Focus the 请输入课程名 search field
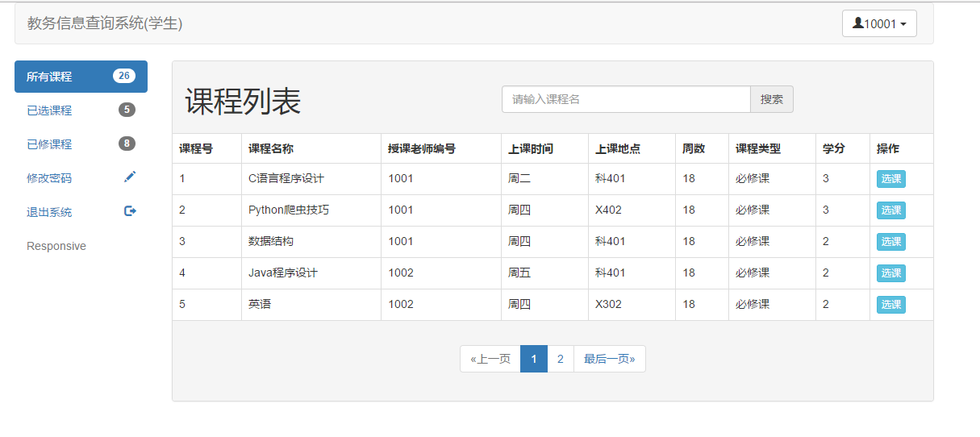Image resolution: width=980 pixels, height=437 pixels. coord(626,99)
